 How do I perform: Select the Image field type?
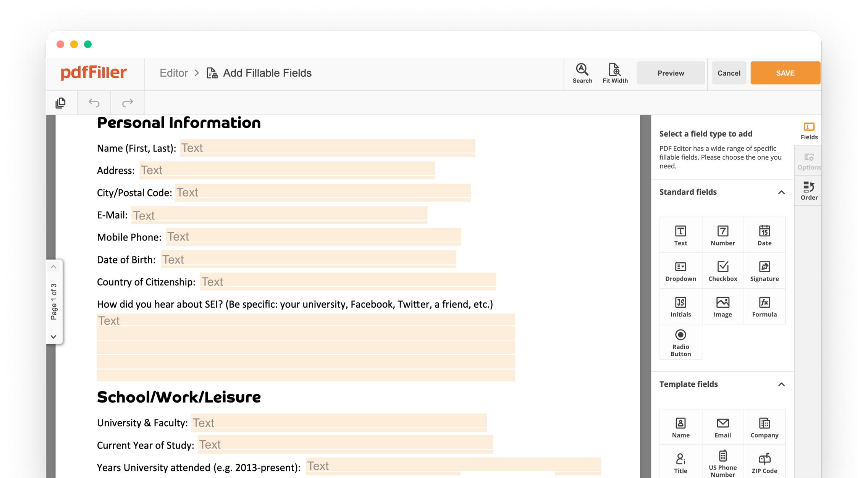pos(723,307)
